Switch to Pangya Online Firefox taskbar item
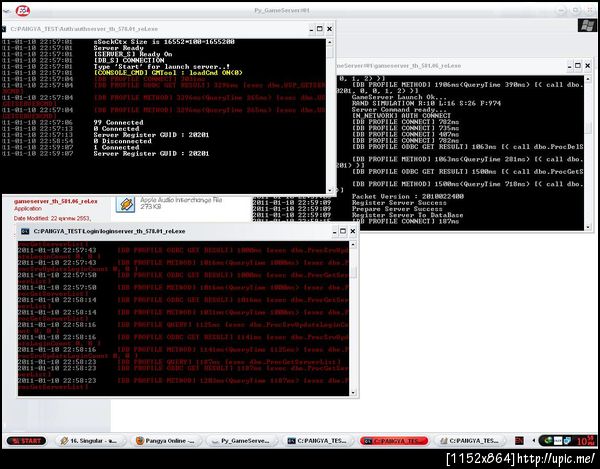The height and width of the screenshot is (469, 600). click(166, 441)
